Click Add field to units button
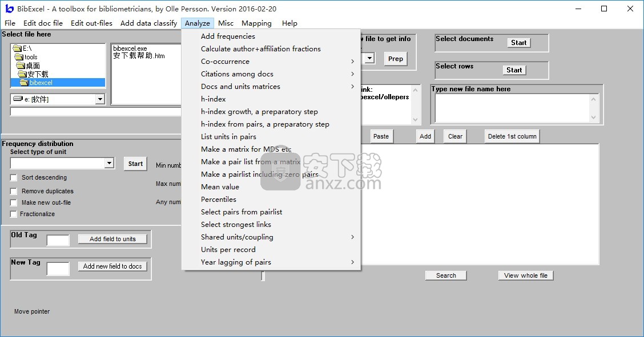 pyautogui.click(x=112, y=239)
